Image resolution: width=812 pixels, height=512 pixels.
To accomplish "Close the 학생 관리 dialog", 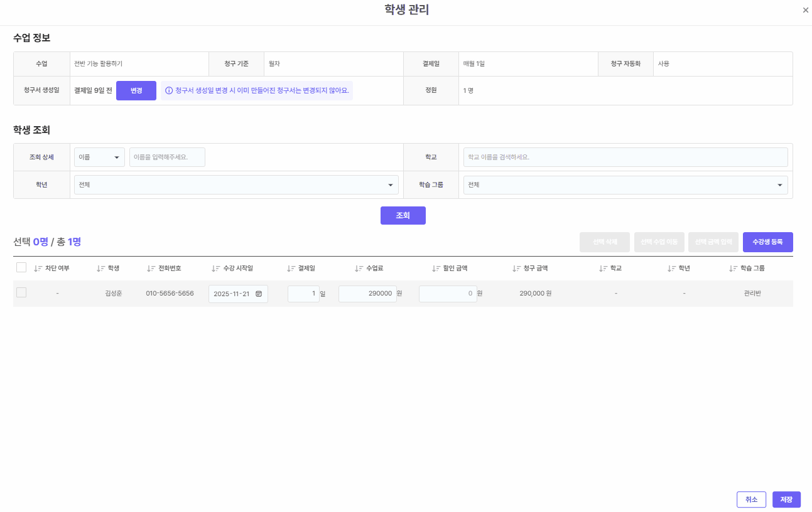I will coord(806,10).
